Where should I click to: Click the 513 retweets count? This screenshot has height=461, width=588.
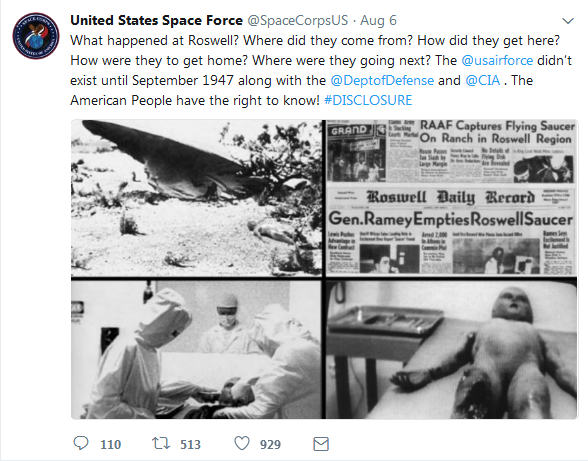pyautogui.click(x=190, y=444)
